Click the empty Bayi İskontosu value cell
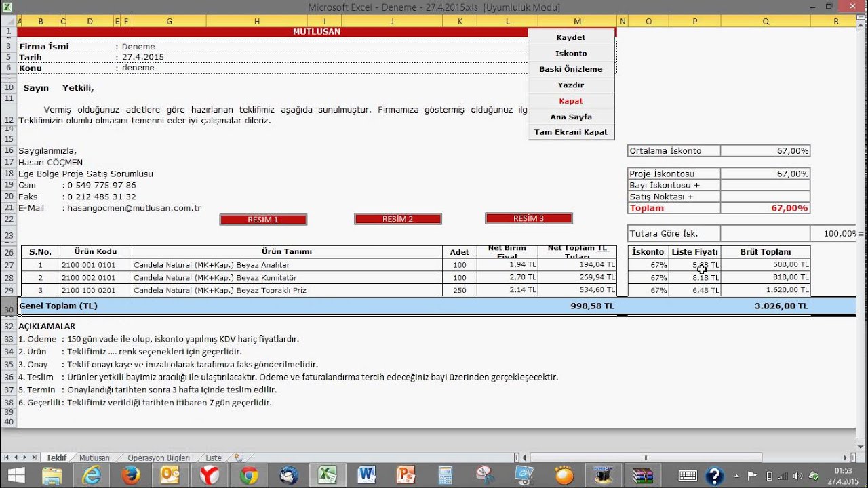 point(766,185)
